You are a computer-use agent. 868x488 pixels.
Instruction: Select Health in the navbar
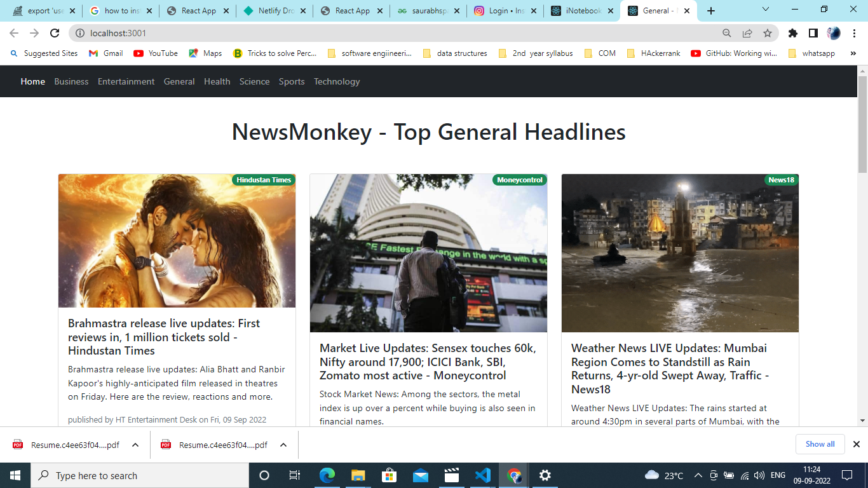tap(217, 81)
